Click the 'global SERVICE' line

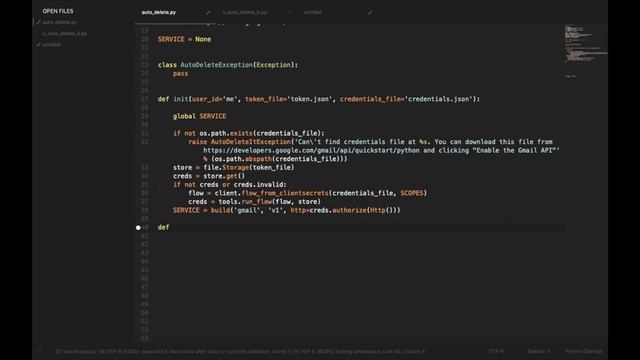click(199, 116)
